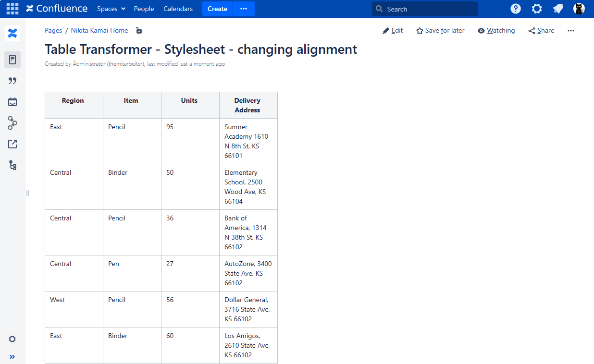Image resolution: width=594 pixels, height=364 pixels.
Task: Expand the sidebar with double chevron
Action: tap(12, 357)
